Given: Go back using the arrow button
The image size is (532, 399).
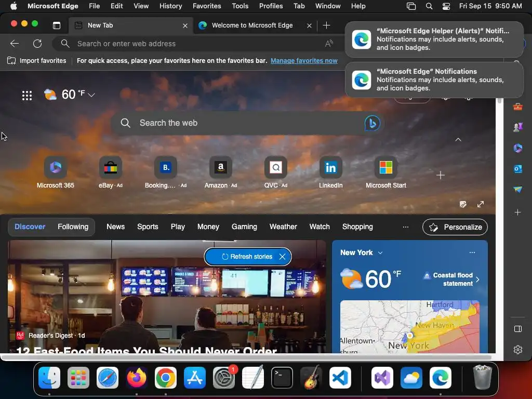Looking at the screenshot, I should click(14, 44).
